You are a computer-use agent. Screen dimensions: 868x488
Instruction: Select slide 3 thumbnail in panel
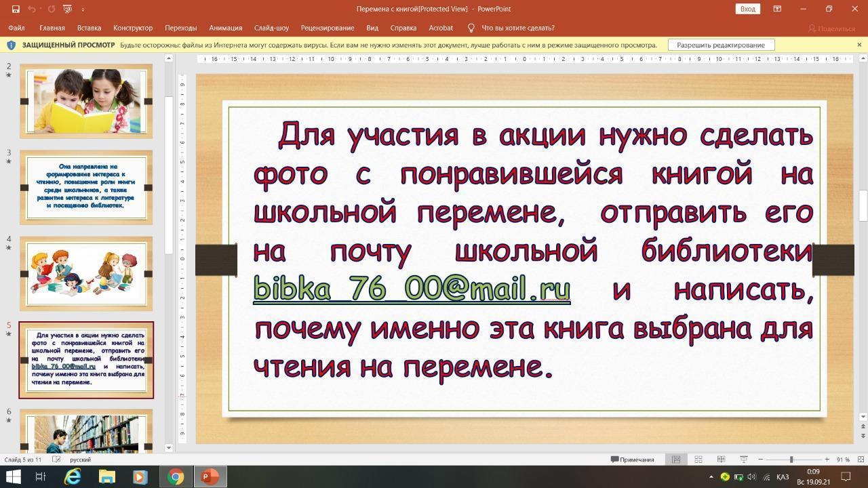[x=86, y=188]
